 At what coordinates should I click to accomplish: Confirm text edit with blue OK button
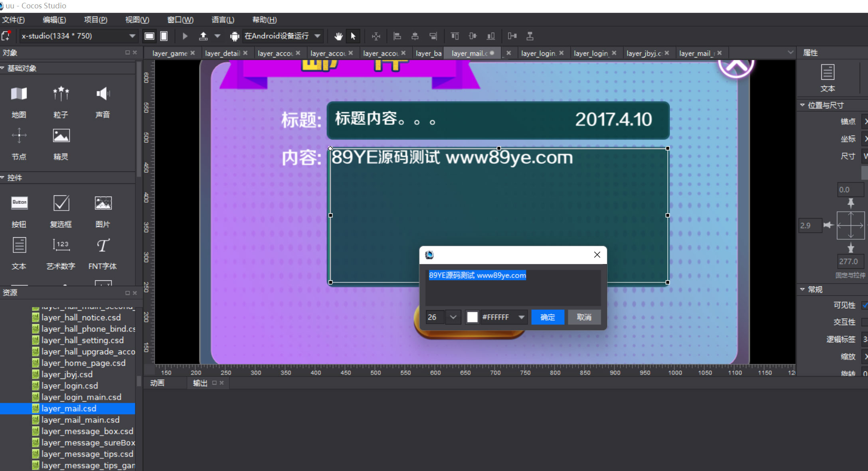tap(548, 317)
